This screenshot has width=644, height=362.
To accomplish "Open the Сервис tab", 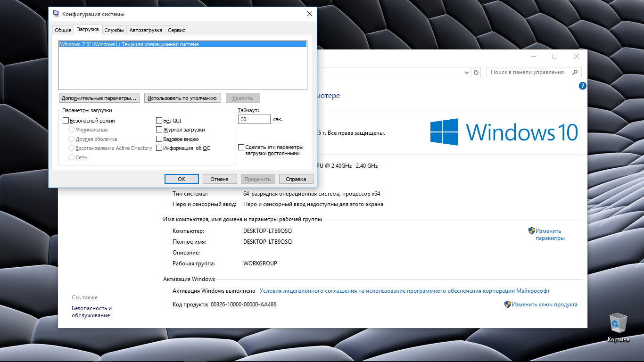I will click(x=177, y=30).
